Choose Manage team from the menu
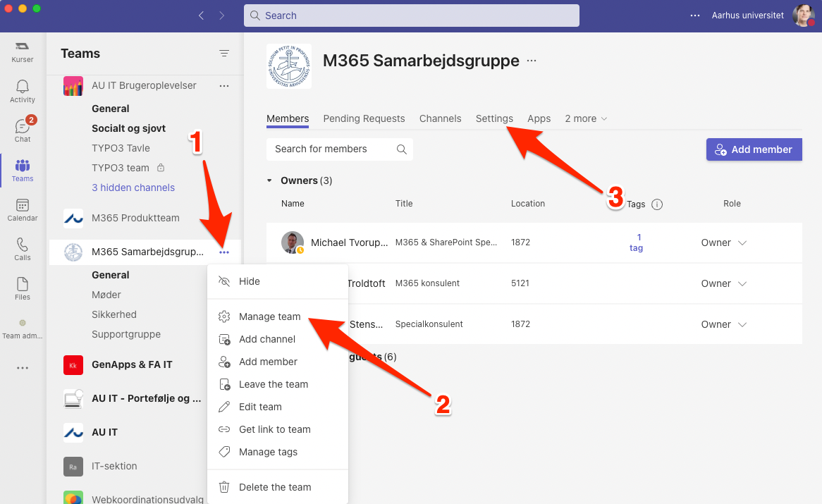822x504 pixels. click(278, 316)
